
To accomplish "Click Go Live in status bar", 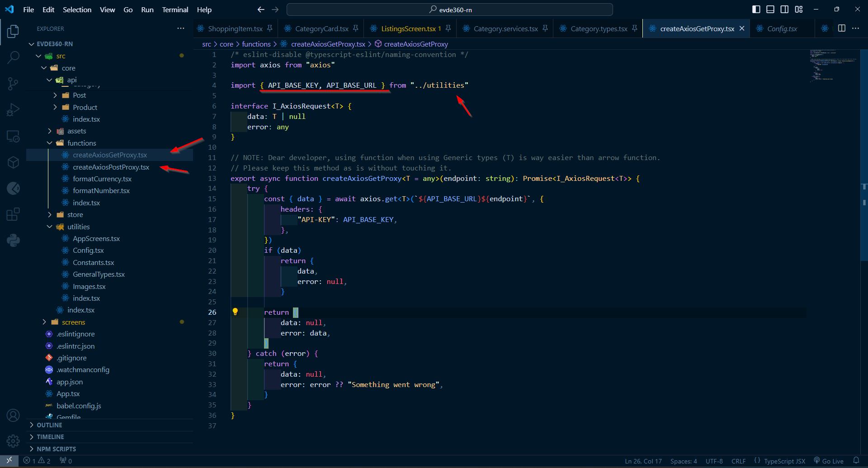I will pos(829,461).
